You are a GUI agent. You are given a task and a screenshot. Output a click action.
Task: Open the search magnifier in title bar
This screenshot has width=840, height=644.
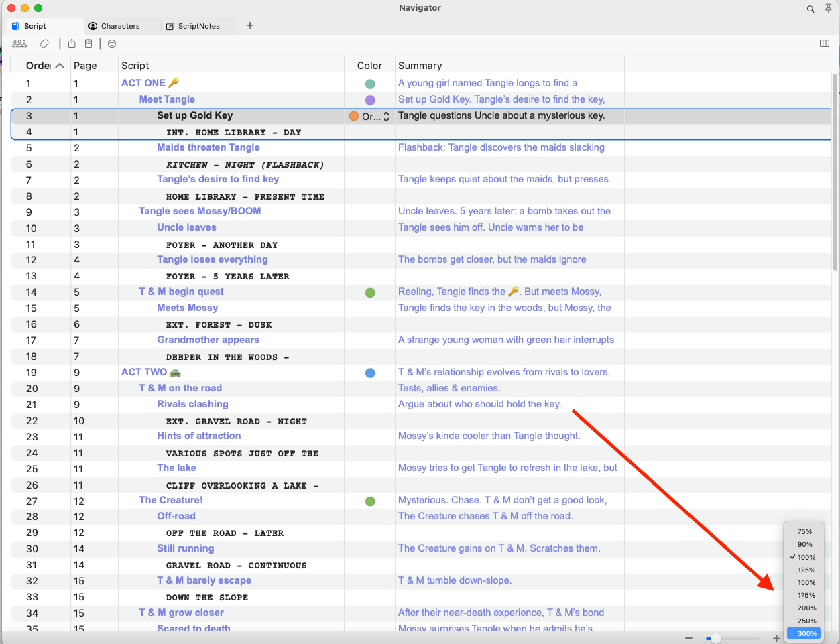pyautogui.click(x=811, y=9)
